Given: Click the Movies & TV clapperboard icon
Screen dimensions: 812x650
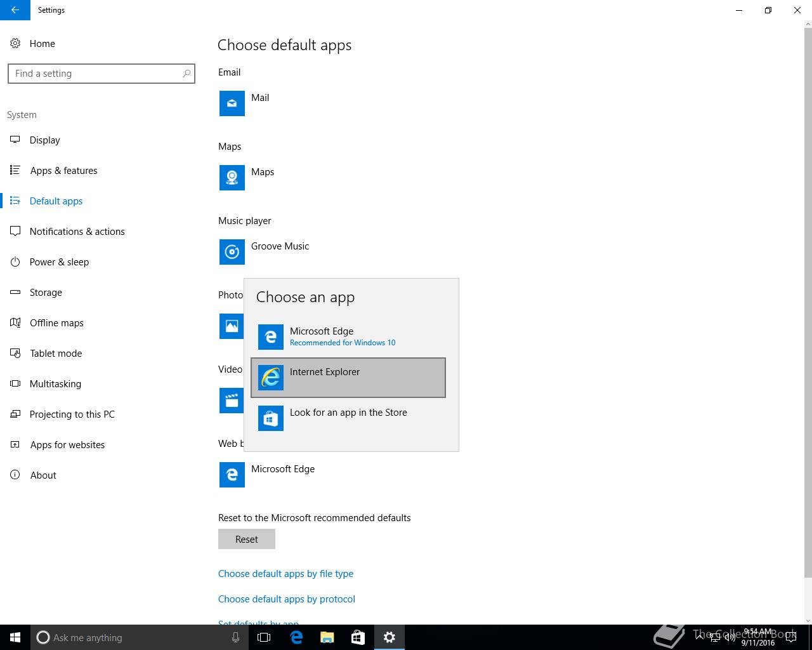Looking at the screenshot, I should click(232, 401).
